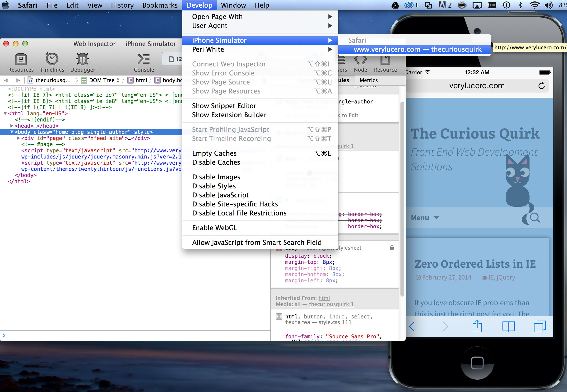
Task: Toggle Disable Local File Restrictions
Action: tap(260, 213)
